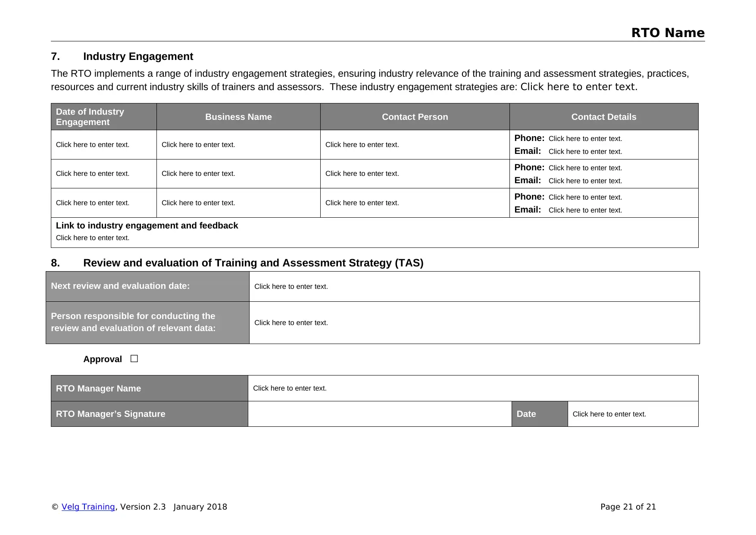Screen dimensions: 756x535
Task: Click second row Email text field
Action: (585, 181)
